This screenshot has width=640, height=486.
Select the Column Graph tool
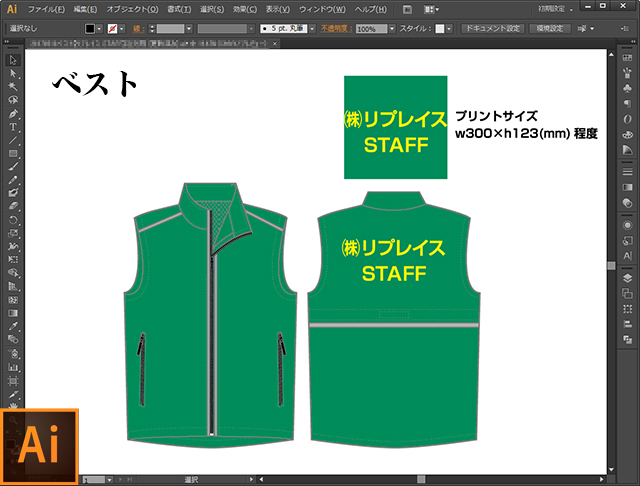coord(13,367)
